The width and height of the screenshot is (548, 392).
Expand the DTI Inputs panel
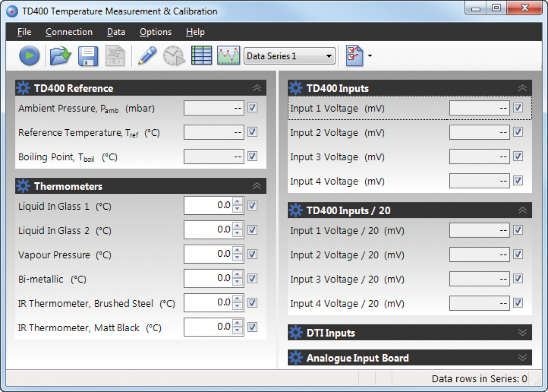point(523,333)
